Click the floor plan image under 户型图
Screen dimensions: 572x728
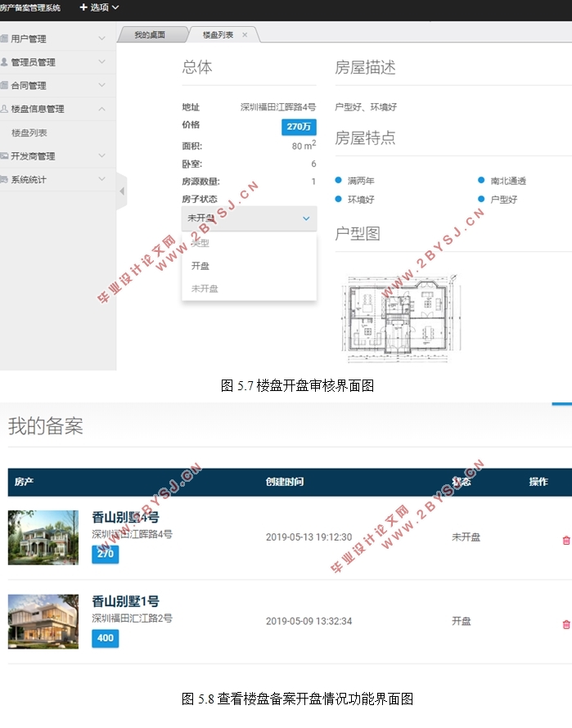(402, 317)
